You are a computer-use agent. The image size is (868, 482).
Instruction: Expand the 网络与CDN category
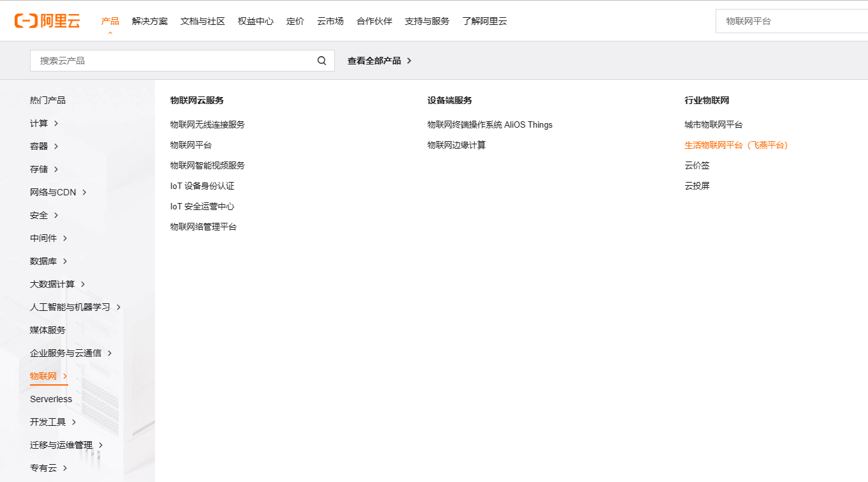[x=58, y=192]
